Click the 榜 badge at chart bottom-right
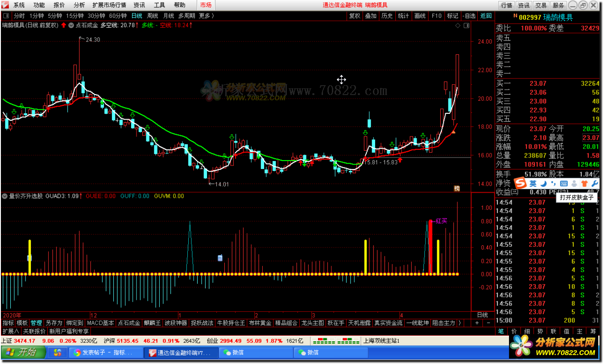 coord(457,188)
